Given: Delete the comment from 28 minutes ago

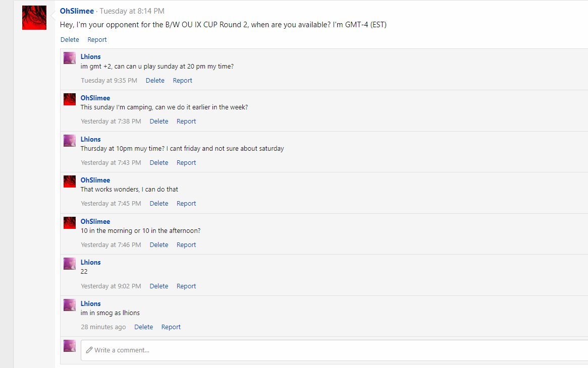Looking at the screenshot, I should pyautogui.click(x=144, y=327).
